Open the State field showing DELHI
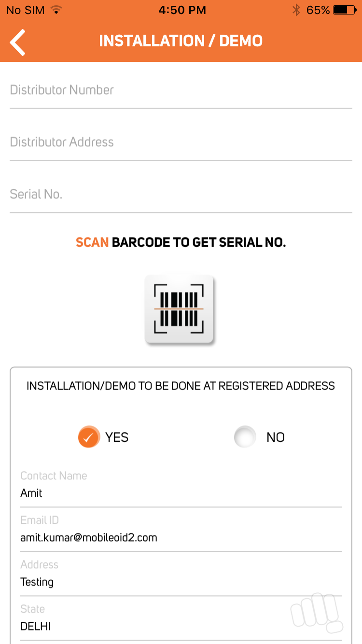 click(x=181, y=619)
